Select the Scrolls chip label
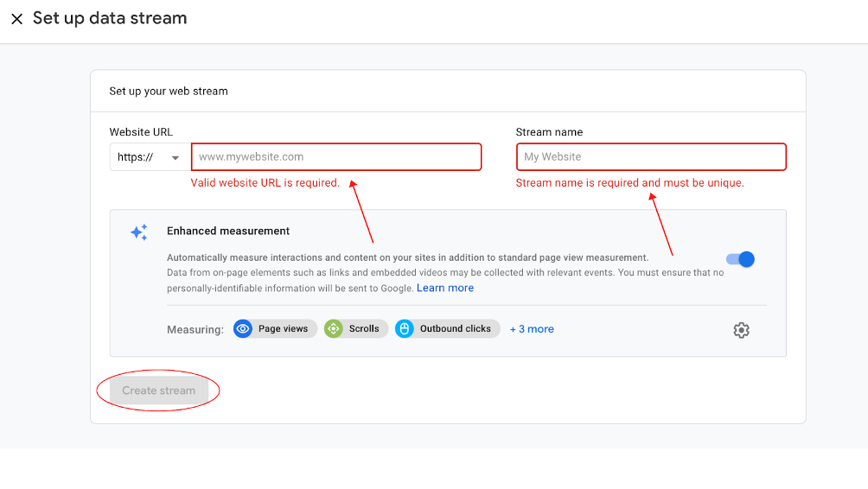This screenshot has width=868, height=489. click(364, 328)
